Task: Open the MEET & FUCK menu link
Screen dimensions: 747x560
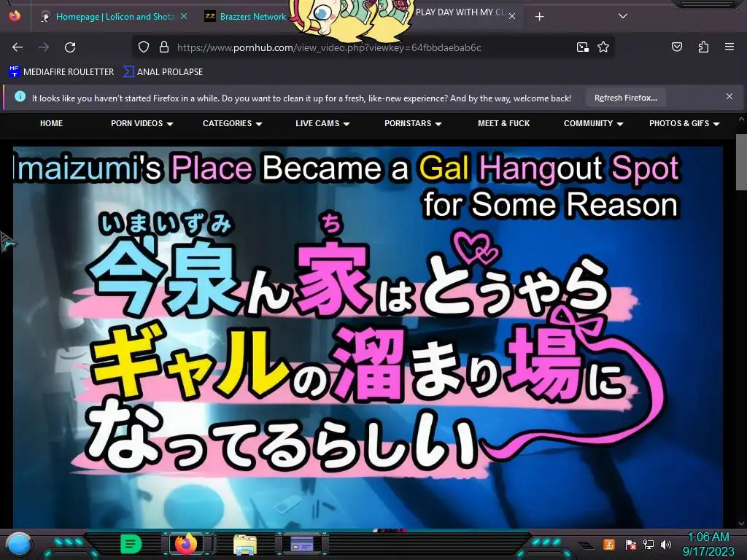Action: click(x=503, y=123)
